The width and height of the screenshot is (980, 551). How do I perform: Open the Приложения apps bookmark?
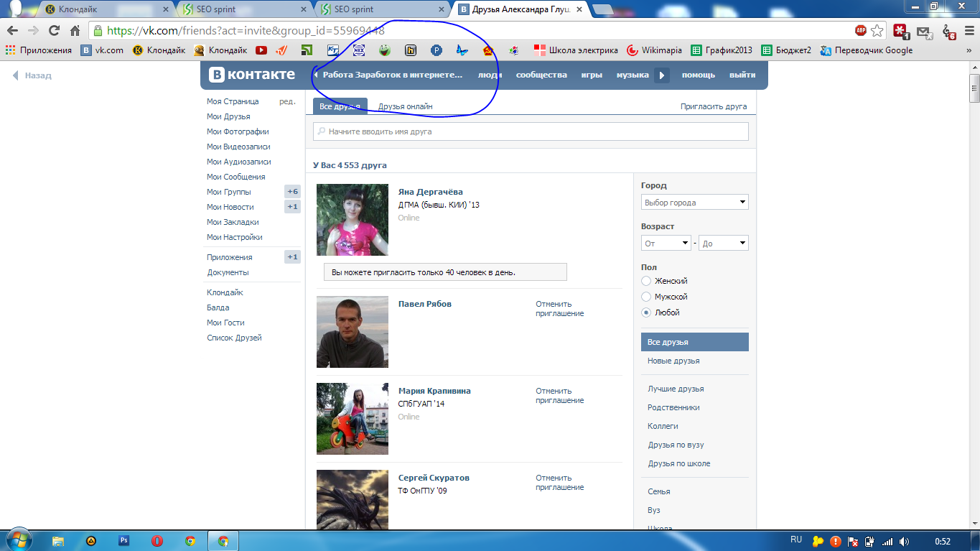(39, 50)
